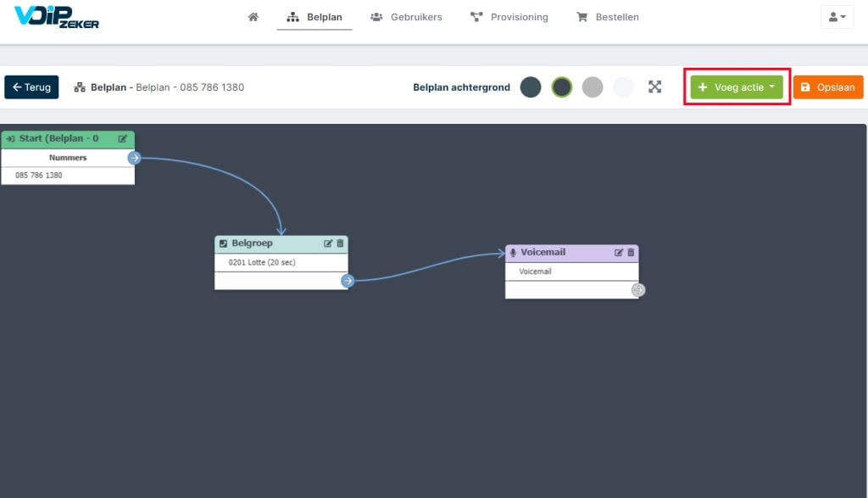The image size is (868, 498).
Task: Delete the Belgroep node
Action: pyautogui.click(x=340, y=243)
